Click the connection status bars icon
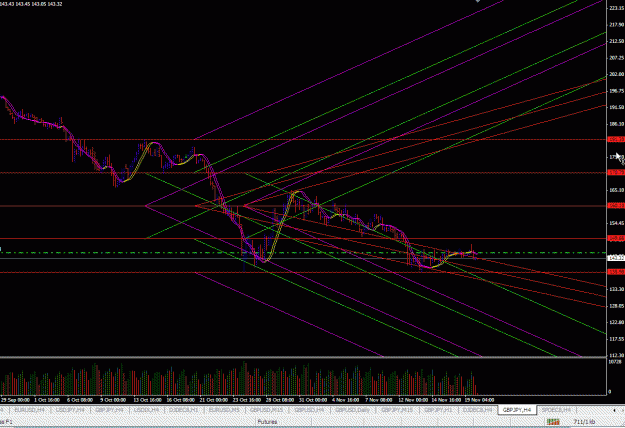Viewport: 625px width, 428px height. (x=553, y=422)
